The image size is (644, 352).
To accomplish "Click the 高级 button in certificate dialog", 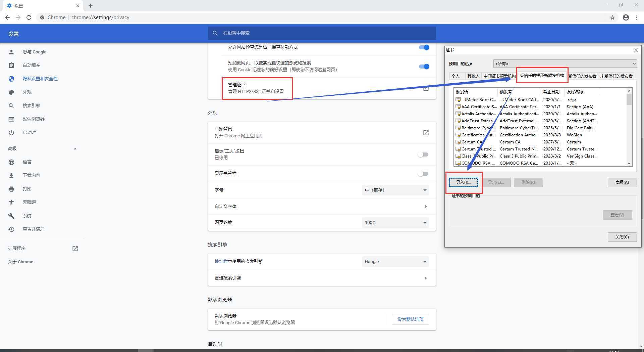I will tap(622, 182).
